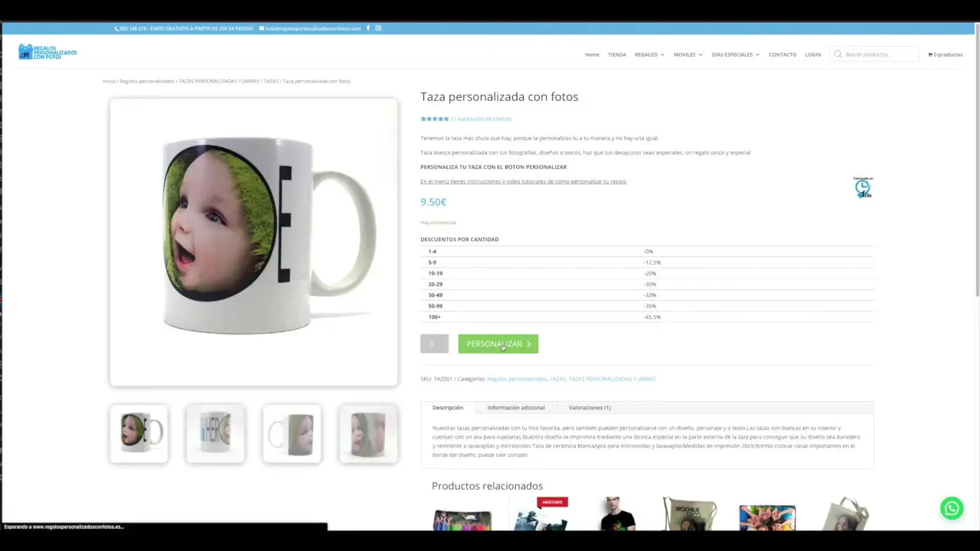Click the customer review count link
This screenshot has width=980, height=551.
482,119
